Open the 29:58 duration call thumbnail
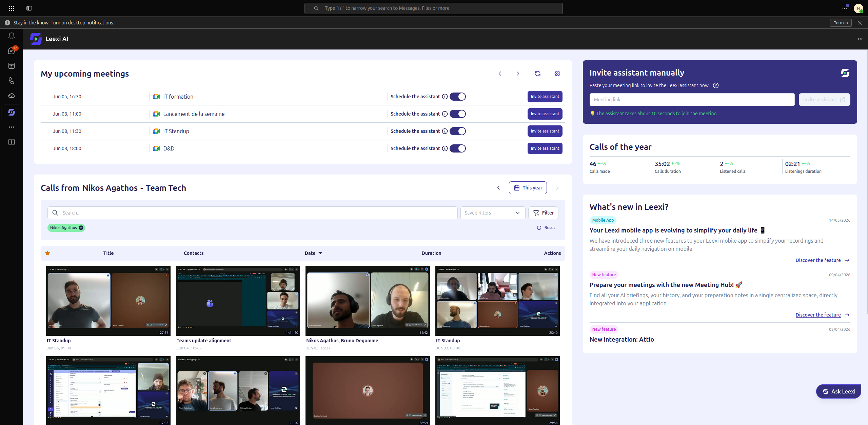This screenshot has width=868, height=425. (x=497, y=390)
